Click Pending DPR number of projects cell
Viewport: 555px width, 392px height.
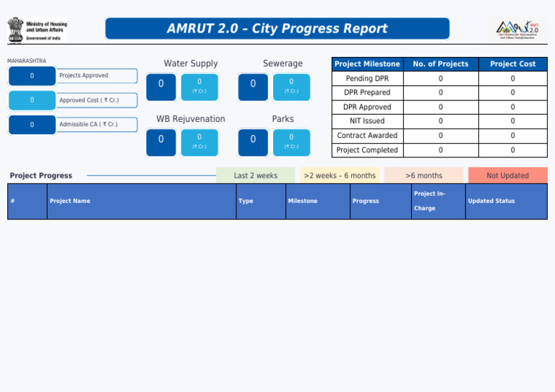coord(441,79)
